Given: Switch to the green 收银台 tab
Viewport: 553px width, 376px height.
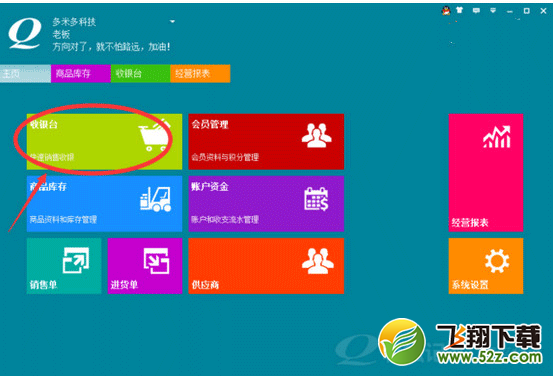Looking at the screenshot, I should (x=140, y=73).
